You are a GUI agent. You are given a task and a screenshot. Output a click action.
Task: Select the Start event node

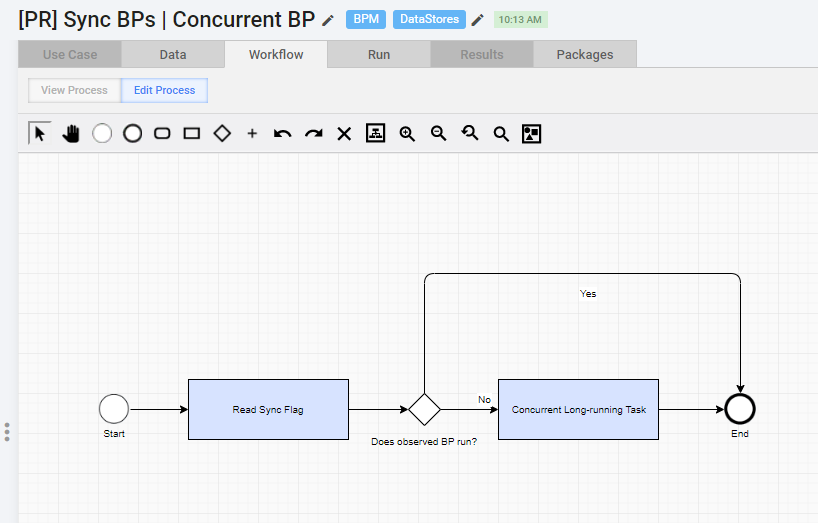[x=114, y=409]
